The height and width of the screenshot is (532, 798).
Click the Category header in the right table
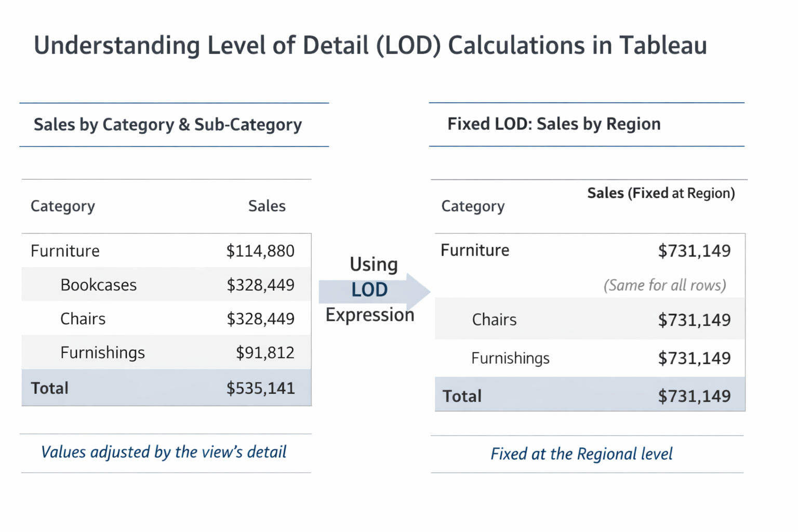[473, 206]
